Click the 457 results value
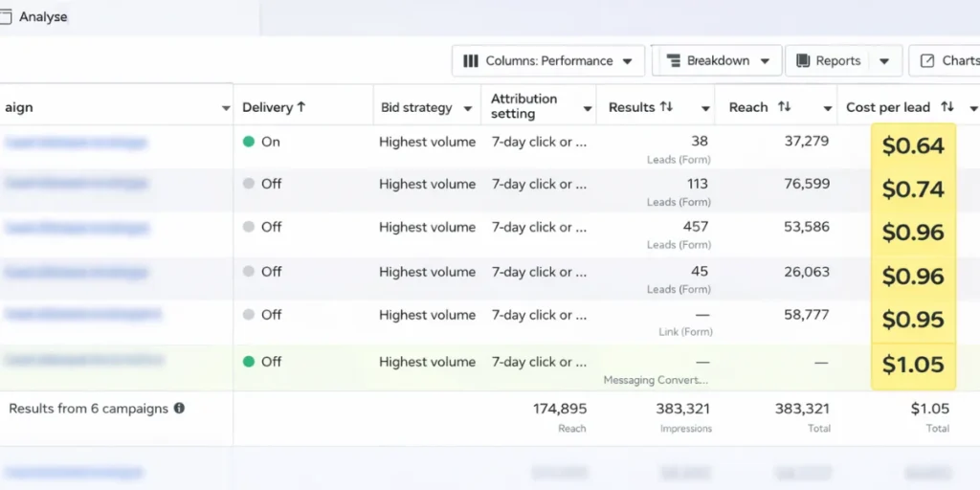 pos(696,226)
